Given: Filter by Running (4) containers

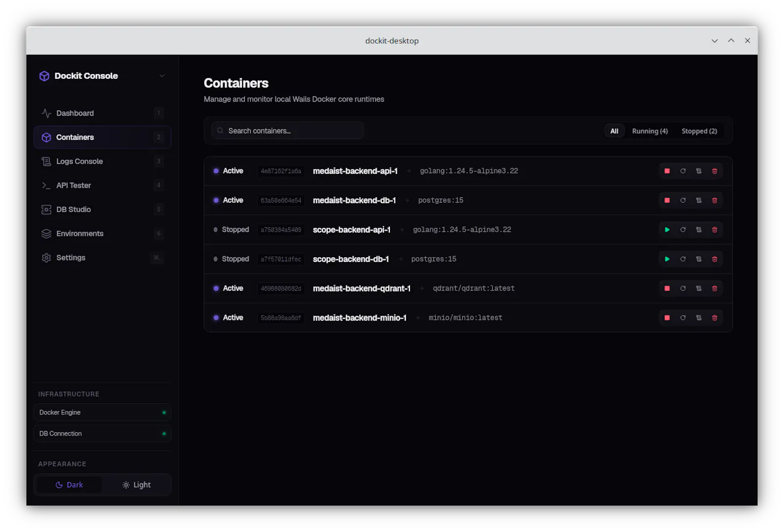Looking at the screenshot, I should 650,131.
